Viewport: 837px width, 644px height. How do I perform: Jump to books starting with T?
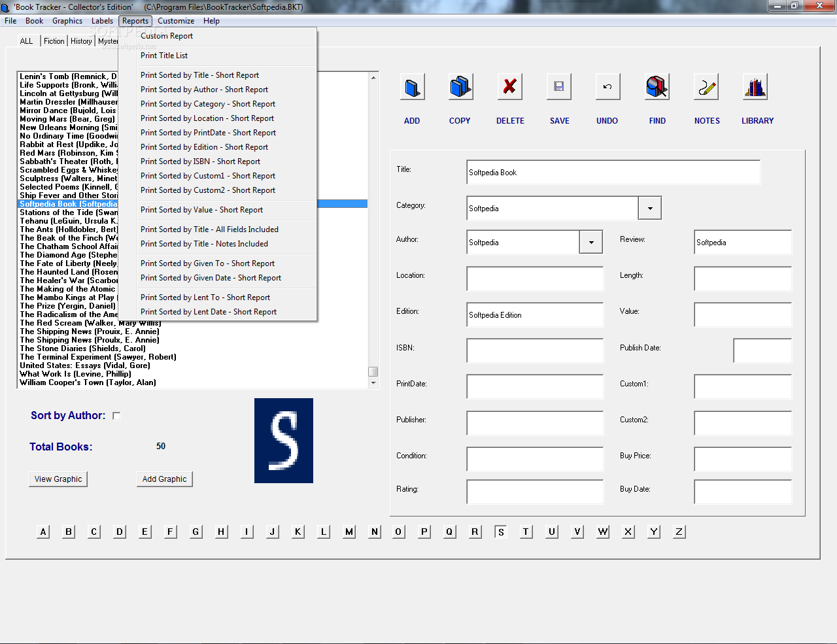click(x=526, y=532)
